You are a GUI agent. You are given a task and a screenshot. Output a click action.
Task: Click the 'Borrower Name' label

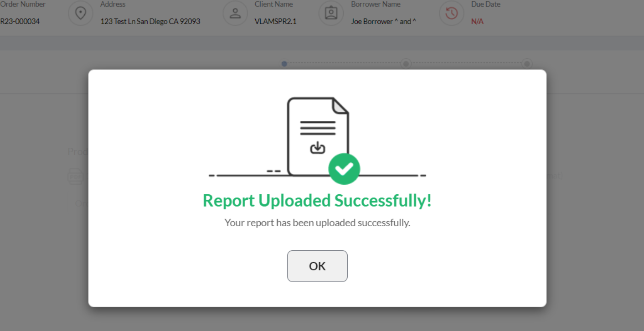[x=376, y=4]
